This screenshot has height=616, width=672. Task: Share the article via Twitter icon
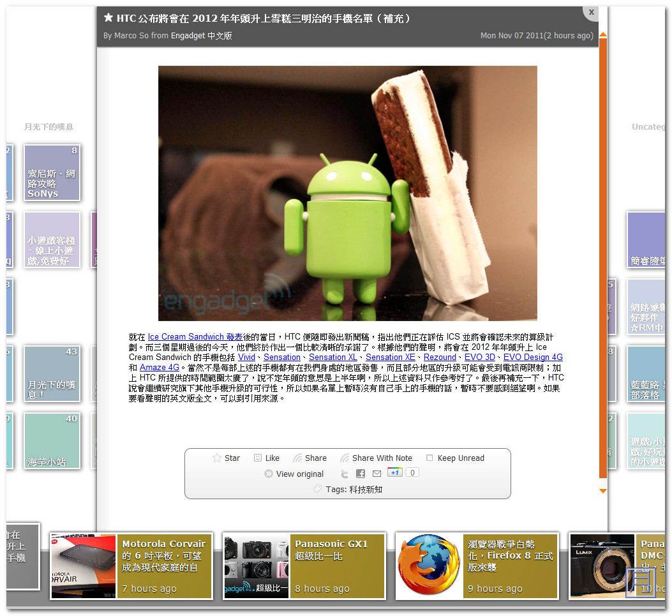click(x=345, y=474)
